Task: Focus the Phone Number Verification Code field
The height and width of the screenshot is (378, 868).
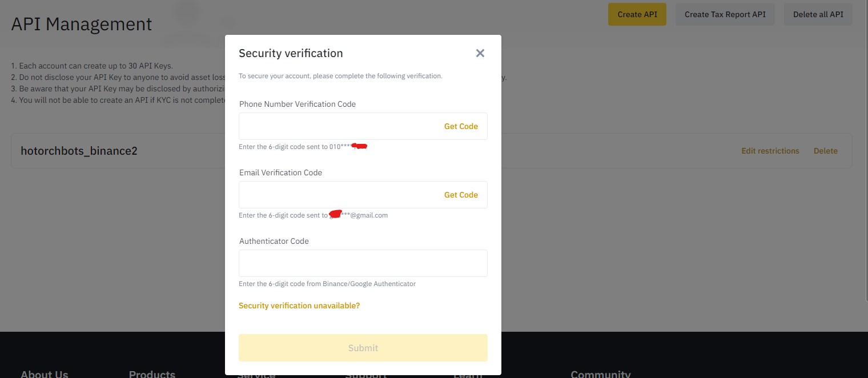Action: [363, 126]
